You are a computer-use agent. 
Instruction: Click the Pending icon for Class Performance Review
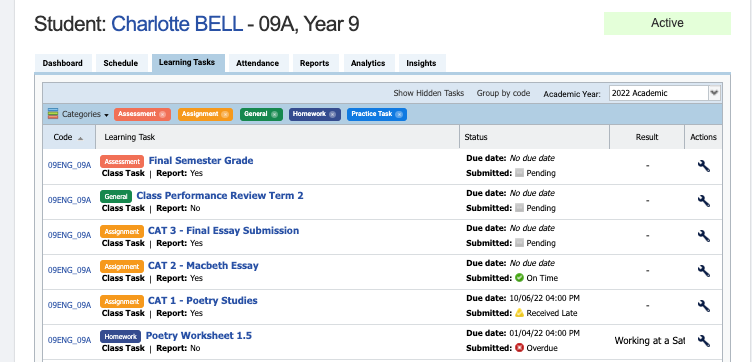(x=519, y=208)
